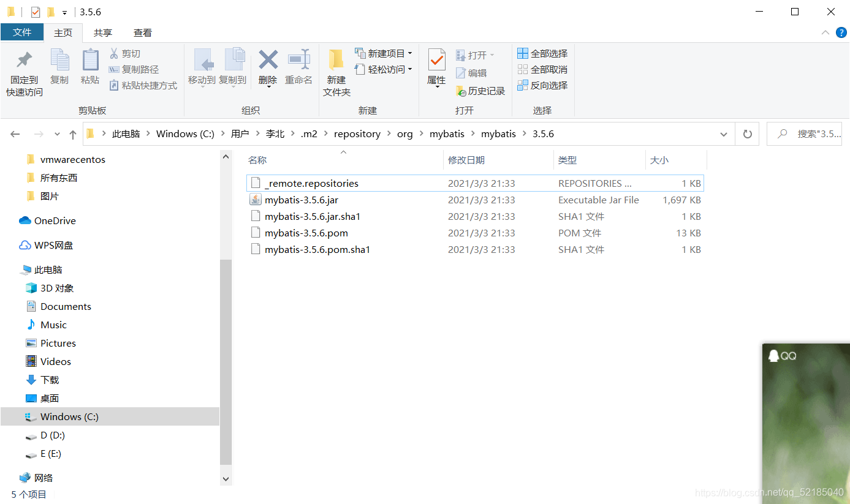This screenshot has width=850, height=504.
Task: Click the Rename icon
Action: pyautogui.click(x=299, y=59)
